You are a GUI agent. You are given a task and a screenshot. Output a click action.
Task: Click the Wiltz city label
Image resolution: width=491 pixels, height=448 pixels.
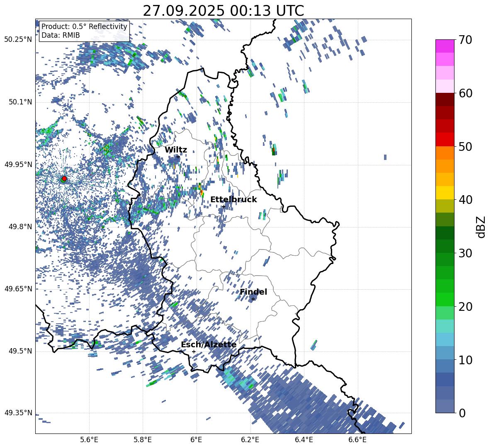176,150
